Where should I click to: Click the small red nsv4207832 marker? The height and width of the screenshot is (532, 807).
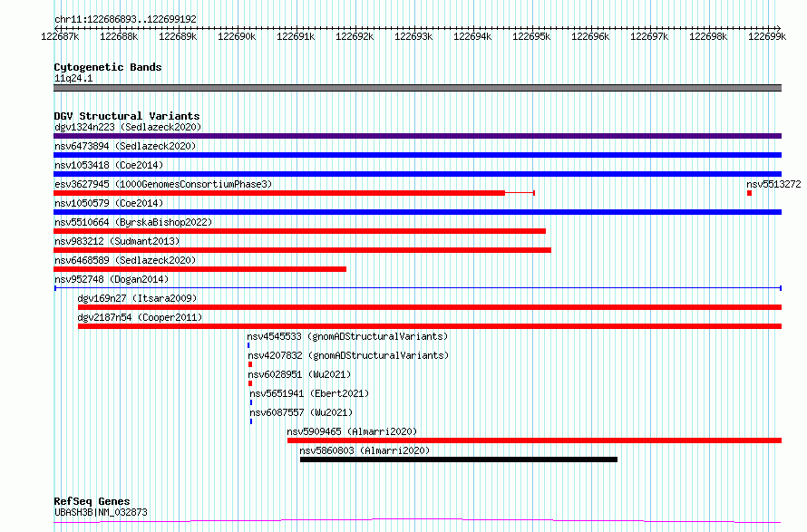pyautogui.click(x=250, y=364)
